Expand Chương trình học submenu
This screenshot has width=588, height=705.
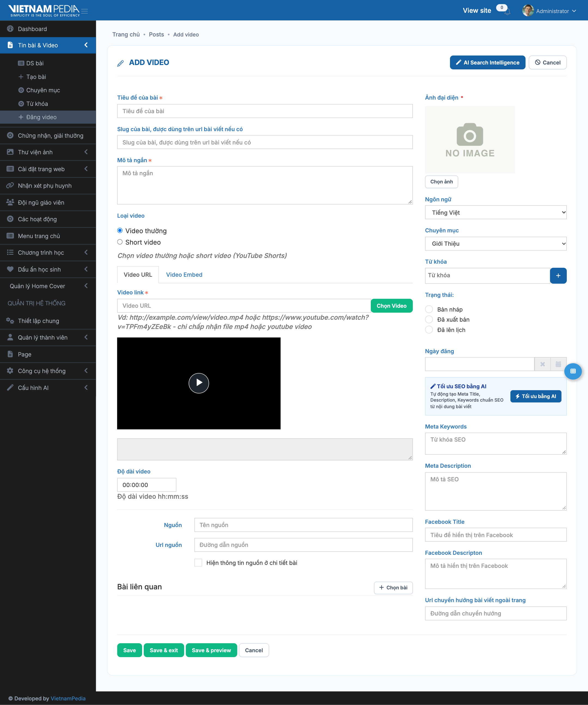tap(48, 253)
